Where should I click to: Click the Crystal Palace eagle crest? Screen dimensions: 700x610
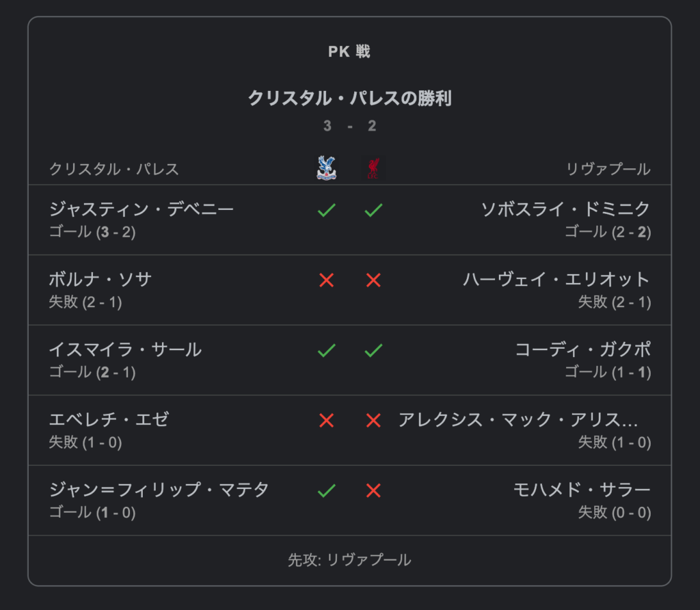pos(326,168)
